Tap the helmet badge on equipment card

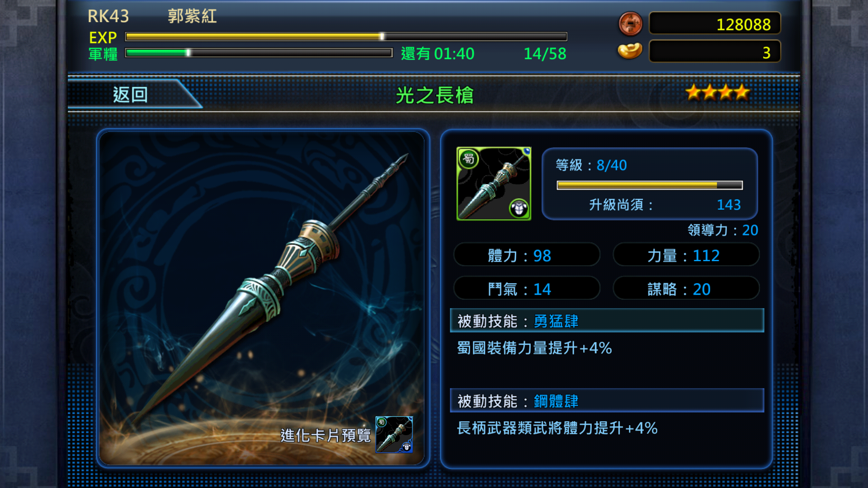[519, 208]
